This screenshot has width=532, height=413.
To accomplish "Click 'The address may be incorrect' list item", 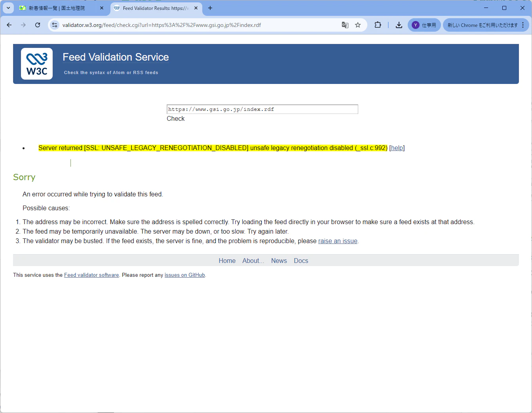I will [x=249, y=222].
